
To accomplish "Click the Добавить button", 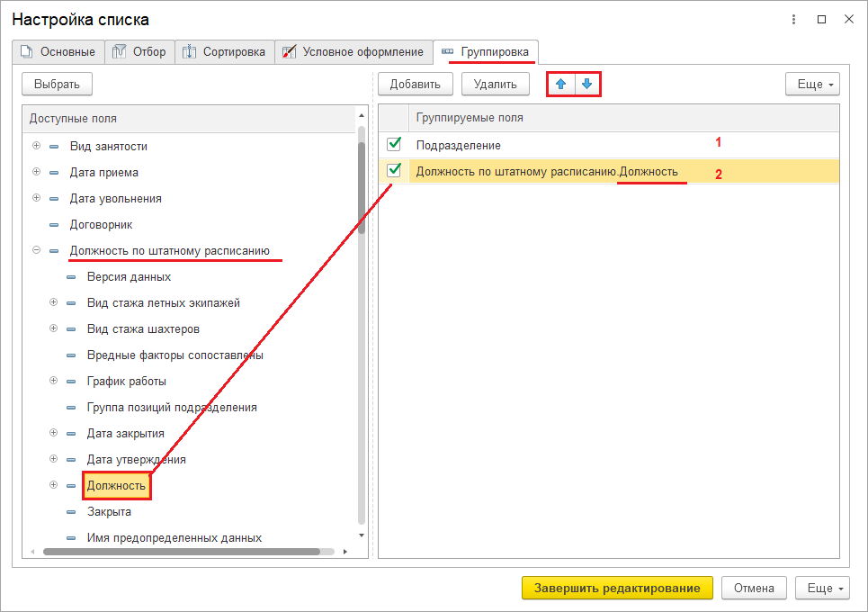I will [415, 85].
